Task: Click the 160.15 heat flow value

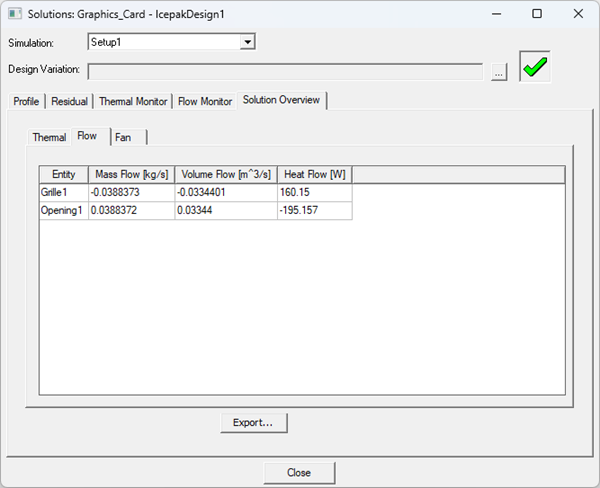Action: coord(315,192)
